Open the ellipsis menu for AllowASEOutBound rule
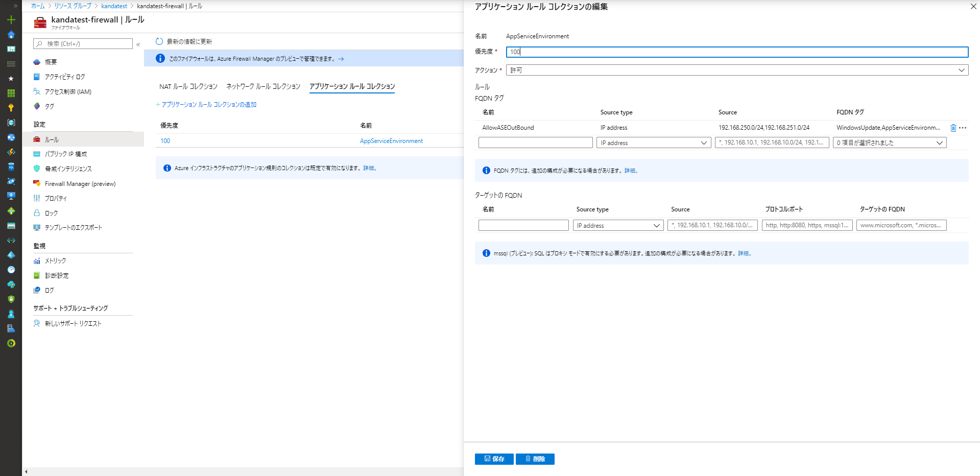 [963, 128]
